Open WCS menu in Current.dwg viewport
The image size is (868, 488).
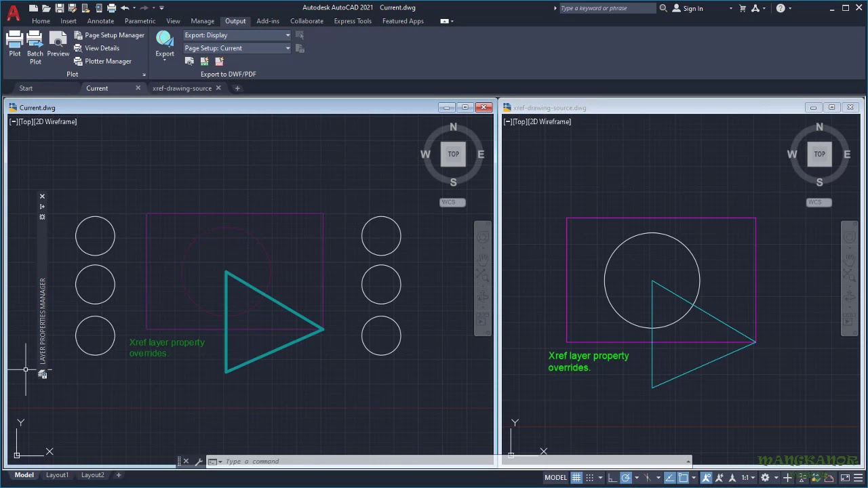(452, 202)
